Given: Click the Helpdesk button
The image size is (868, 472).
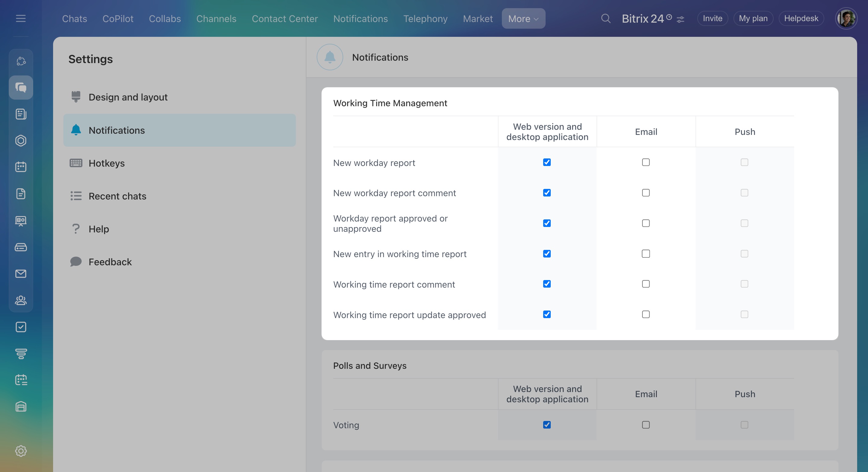Looking at the screenshot, I should [x=801, y=18].
